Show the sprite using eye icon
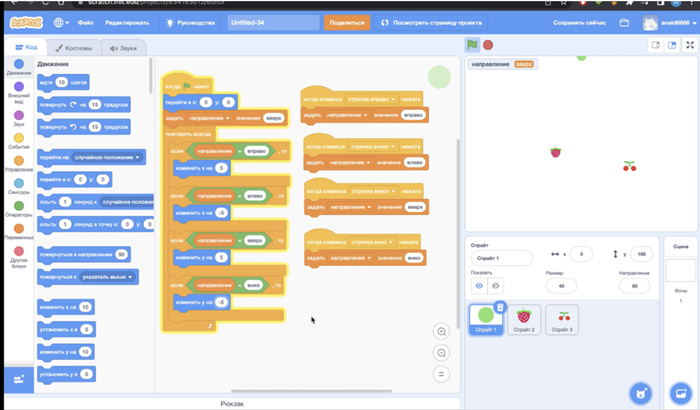Viewport: 700px width, 410px height. pyautogui.click(x=479, y=285)
